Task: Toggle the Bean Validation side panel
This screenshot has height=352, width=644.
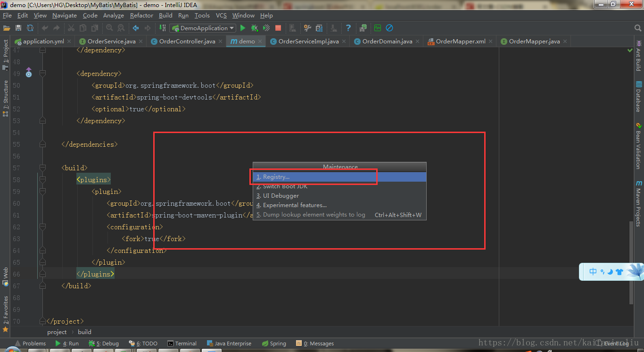Action: pos(639,146)
